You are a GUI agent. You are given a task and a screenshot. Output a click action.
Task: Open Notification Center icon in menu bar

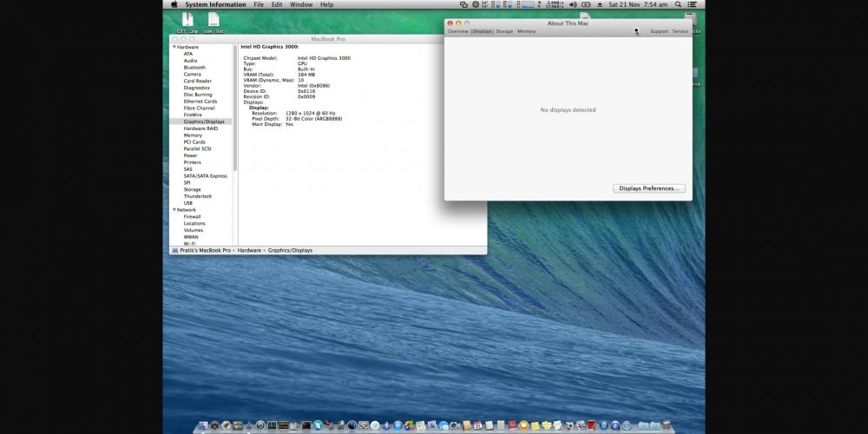coord(692,4)
